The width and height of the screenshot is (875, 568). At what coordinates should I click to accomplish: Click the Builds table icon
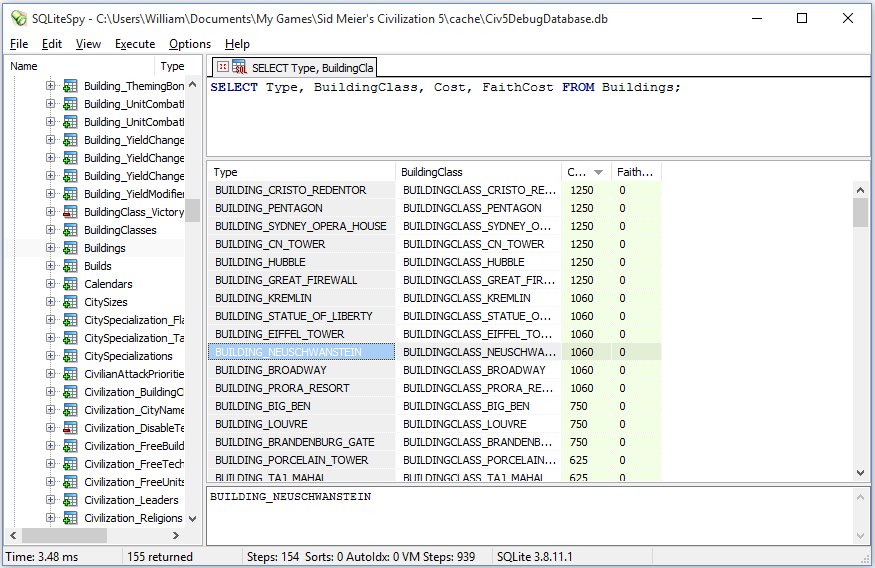click(x=70, y=266)
